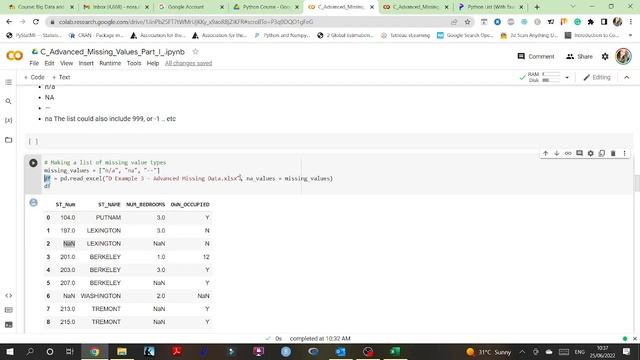Image resolution: width=640 pixels, height=360 pixels.
Task: Open the Runtime menu
Action: (x=110, y=63)
